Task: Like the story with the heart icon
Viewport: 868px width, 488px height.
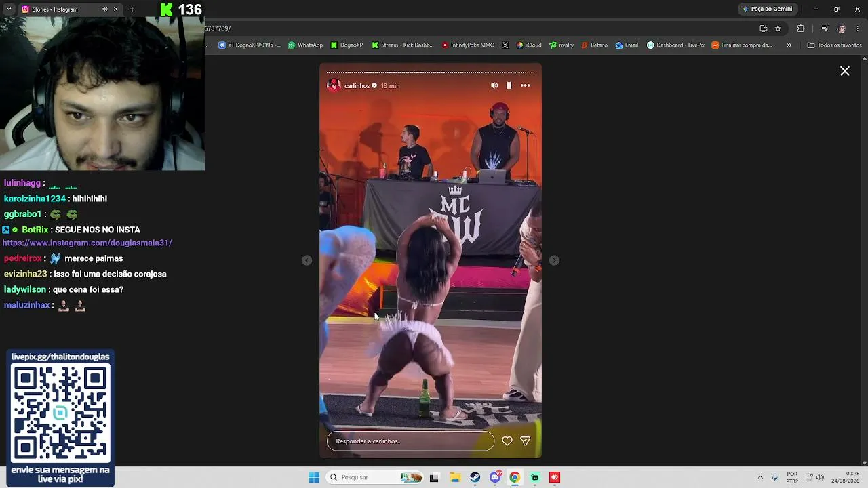Action: [507, 441]
